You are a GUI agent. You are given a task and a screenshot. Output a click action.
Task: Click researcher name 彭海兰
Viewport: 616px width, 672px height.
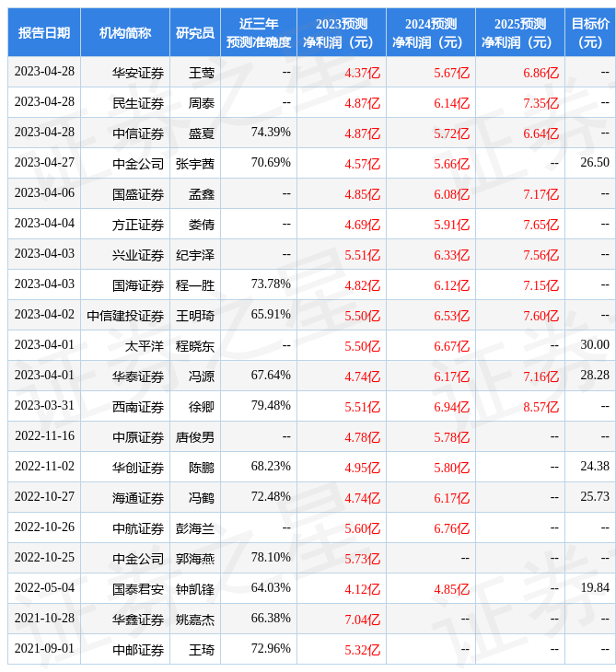coord(195,528)
